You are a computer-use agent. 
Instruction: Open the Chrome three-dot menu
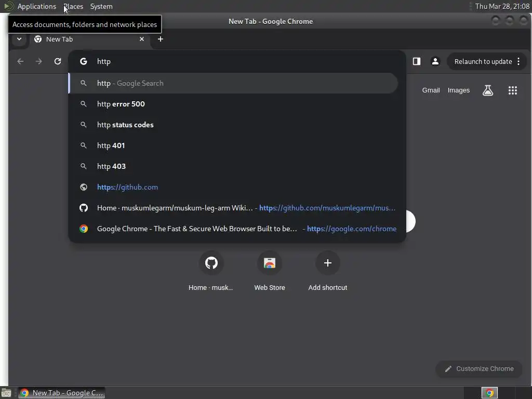click(518, 61)
